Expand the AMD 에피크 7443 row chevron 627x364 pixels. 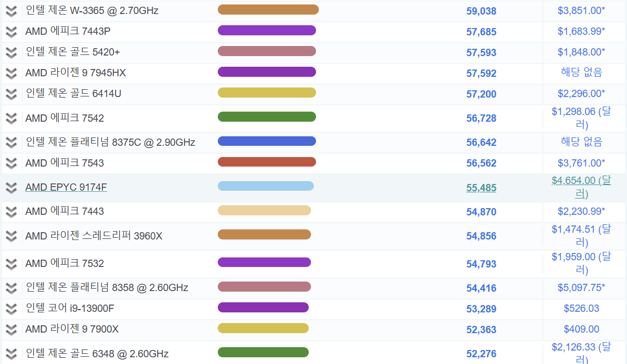[11, 212]
